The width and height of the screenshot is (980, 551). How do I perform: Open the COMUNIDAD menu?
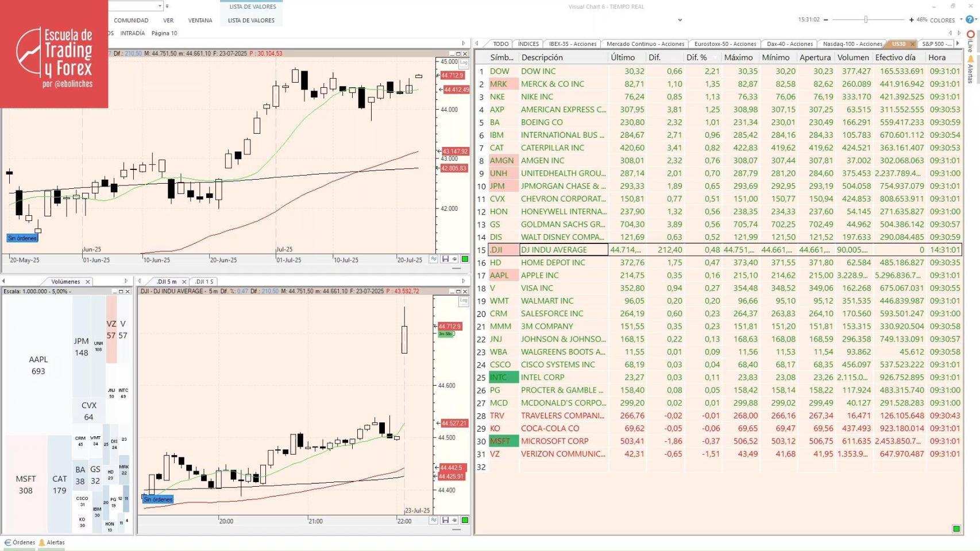[x=131, y=20]
